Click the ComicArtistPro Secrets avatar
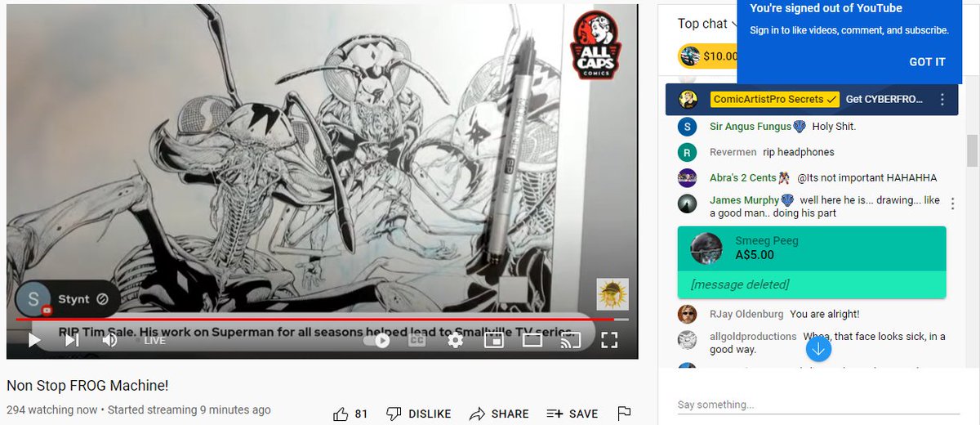The image size is (980, 425). (688, 100)
